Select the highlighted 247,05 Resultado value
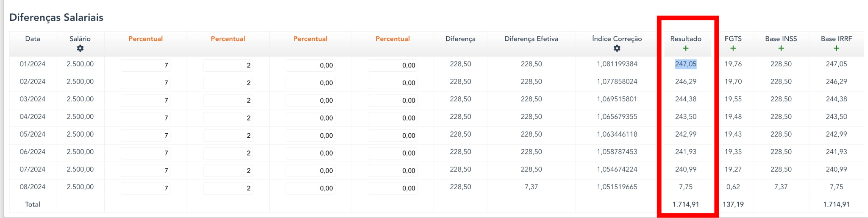This screenshot has height=218, width=868. point(686,64)
